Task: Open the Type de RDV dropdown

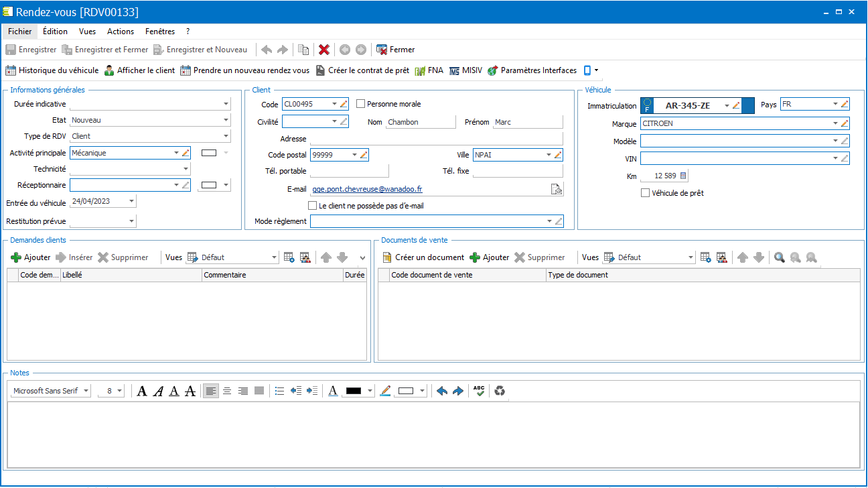Action: pyautogui.click(x=226, y=137)
